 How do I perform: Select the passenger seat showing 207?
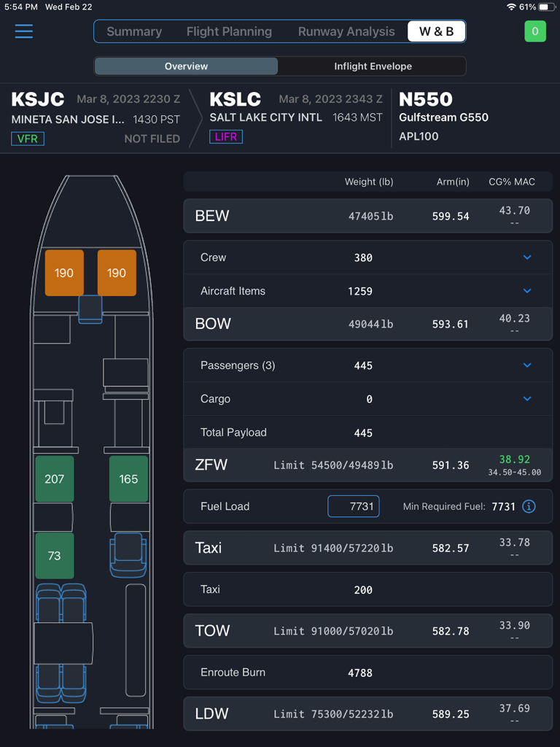click(x=54, y=479)
